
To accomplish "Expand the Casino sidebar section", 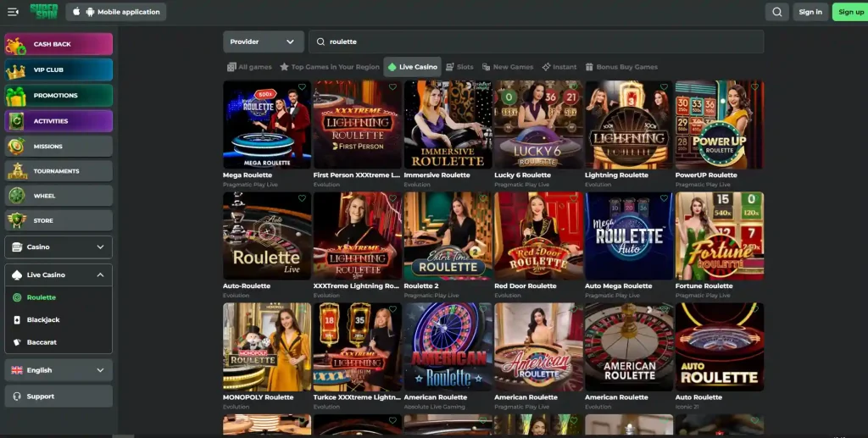I will tap(58, 247).
